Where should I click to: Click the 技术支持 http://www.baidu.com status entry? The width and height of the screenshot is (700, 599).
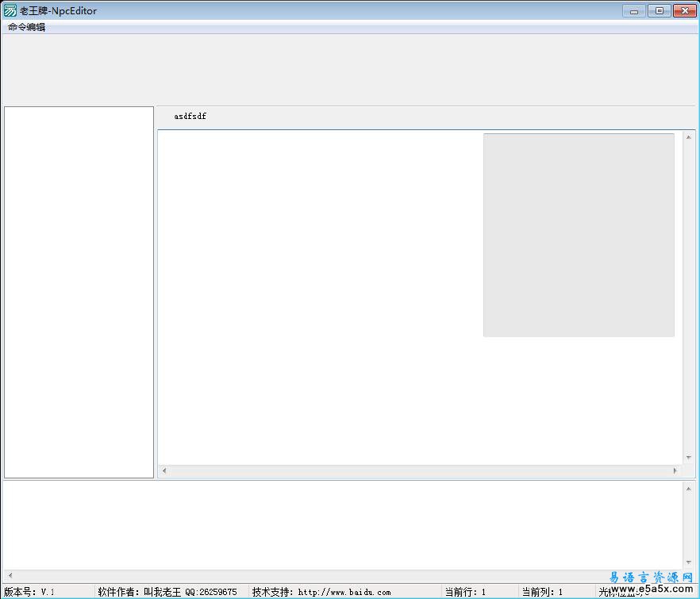tap(345, 592)
